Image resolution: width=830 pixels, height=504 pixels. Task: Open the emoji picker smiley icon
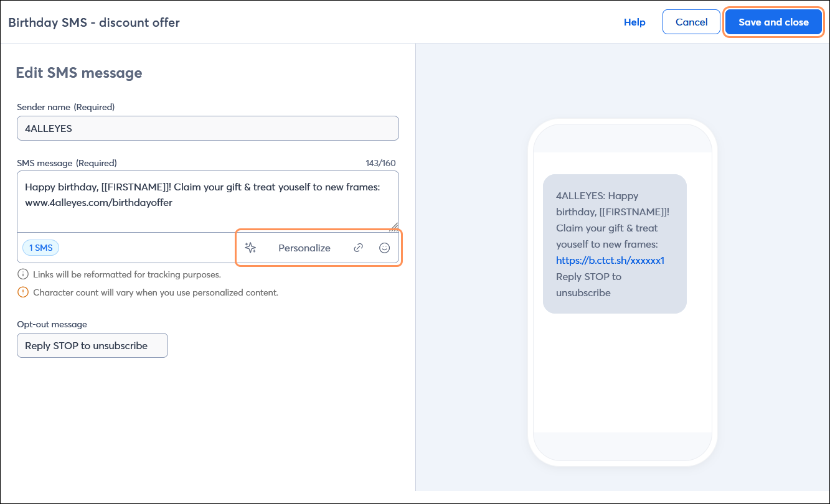tap(385, 248)
